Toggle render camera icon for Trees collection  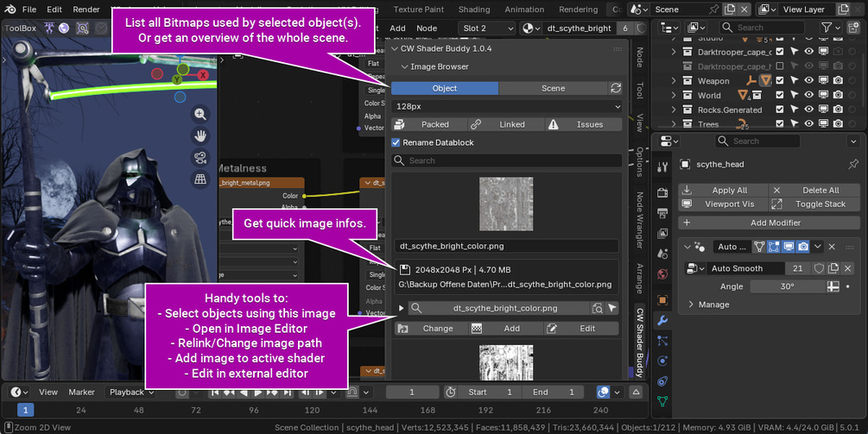838,124
